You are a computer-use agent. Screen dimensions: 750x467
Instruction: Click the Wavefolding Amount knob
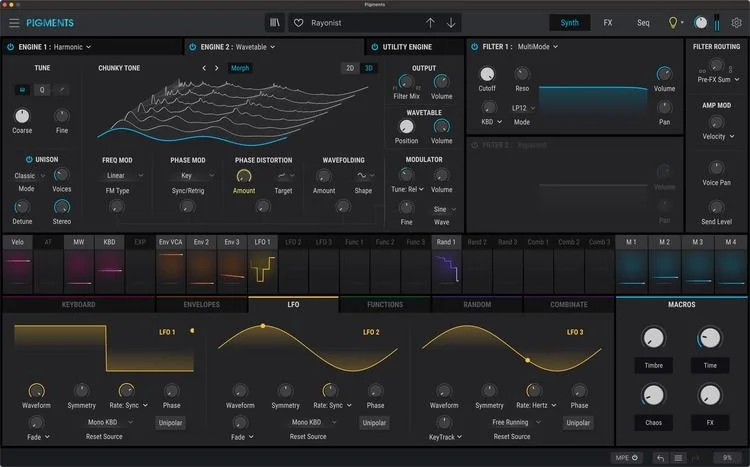coord(324,176)
